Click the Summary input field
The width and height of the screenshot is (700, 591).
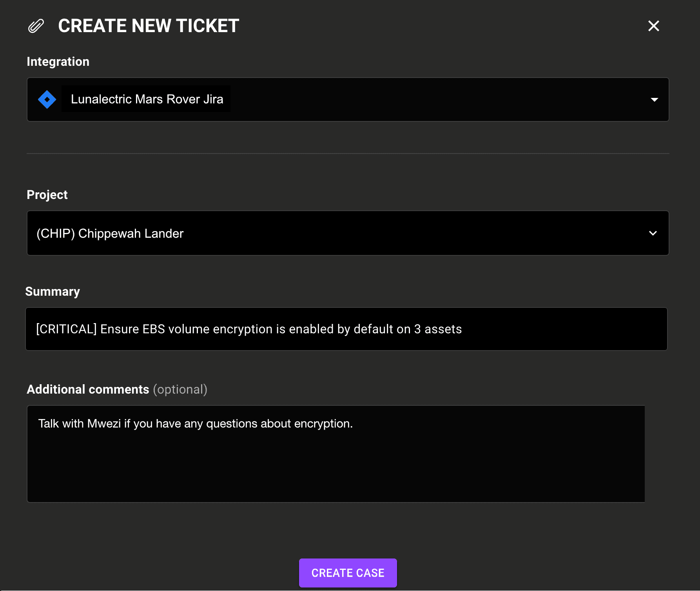pos(346,329)
